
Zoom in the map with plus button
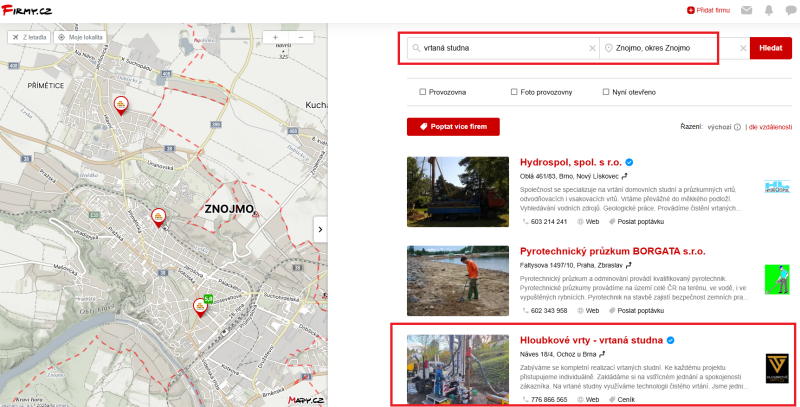point(276,37)
